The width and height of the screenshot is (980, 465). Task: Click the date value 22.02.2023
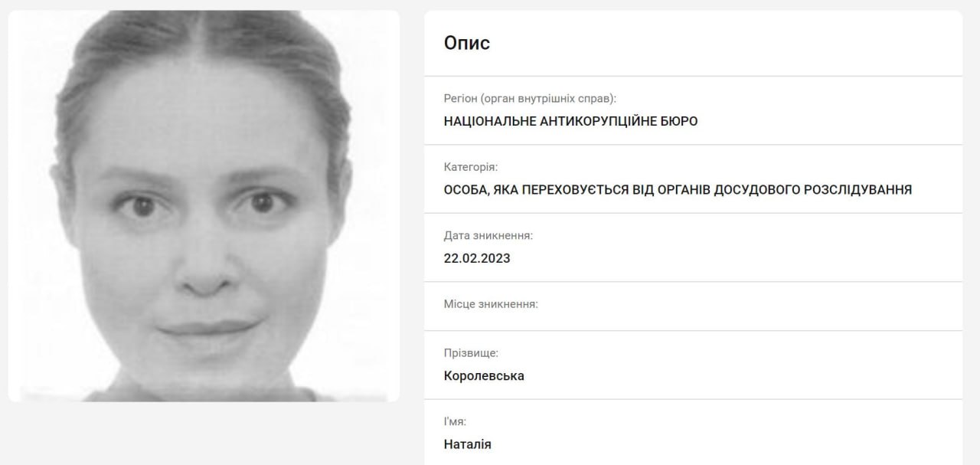click(477, 258)
